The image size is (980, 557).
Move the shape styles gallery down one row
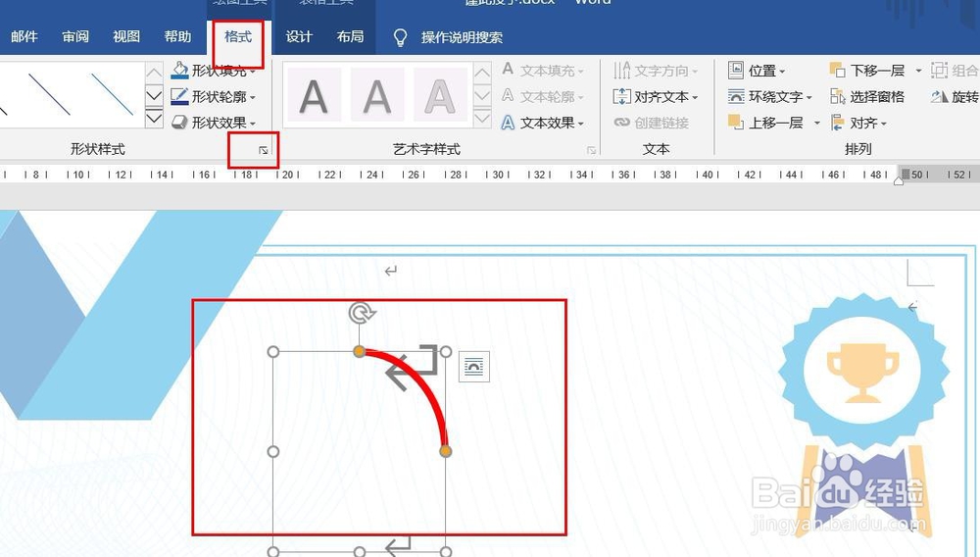154,96
